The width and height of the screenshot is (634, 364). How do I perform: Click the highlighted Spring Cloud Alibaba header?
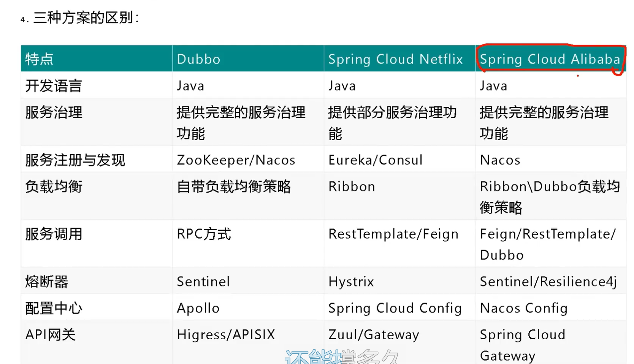(x=550, y=59)
